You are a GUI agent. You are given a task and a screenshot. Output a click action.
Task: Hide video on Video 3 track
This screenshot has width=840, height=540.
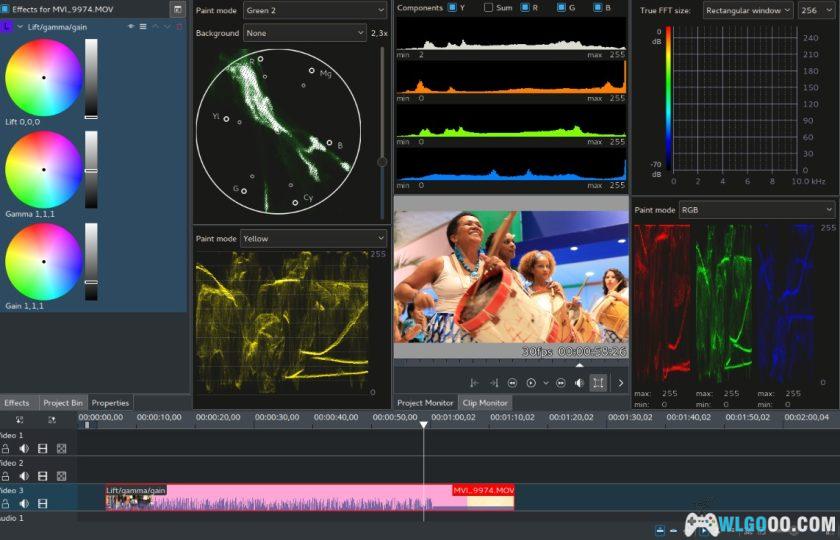(x=42, y=504)
